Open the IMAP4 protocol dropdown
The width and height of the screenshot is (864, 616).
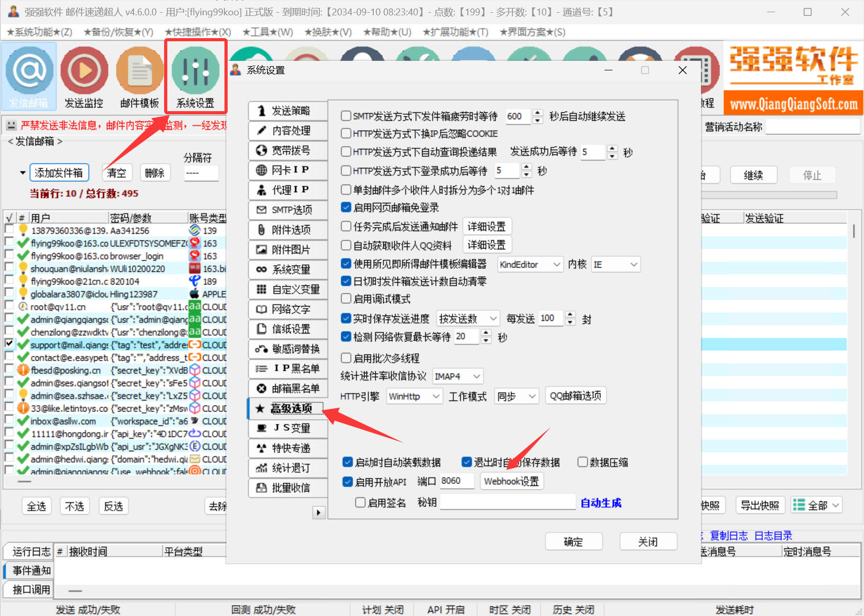457,376
